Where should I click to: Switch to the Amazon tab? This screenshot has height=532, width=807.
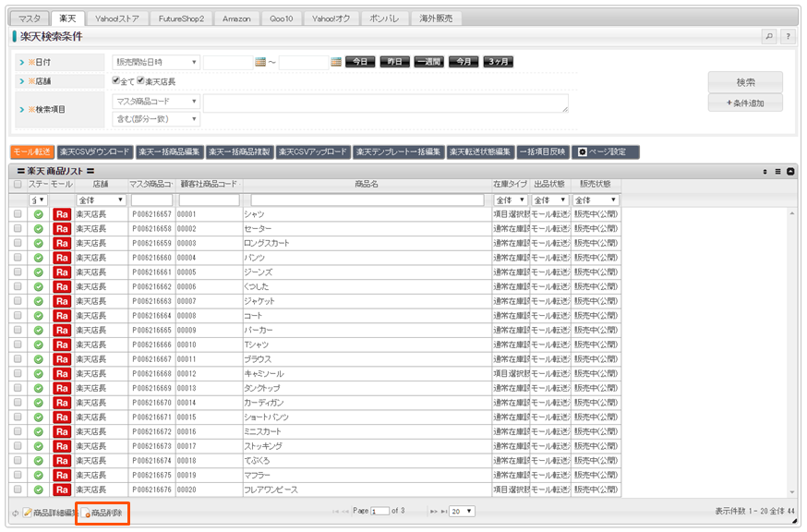[236, 18]
